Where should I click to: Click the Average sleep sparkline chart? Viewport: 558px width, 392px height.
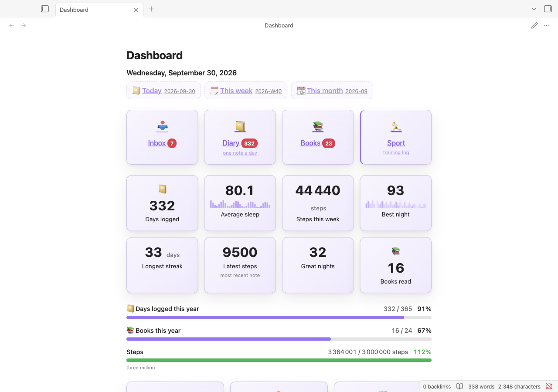pyautogui.click(x=240, y=204)
